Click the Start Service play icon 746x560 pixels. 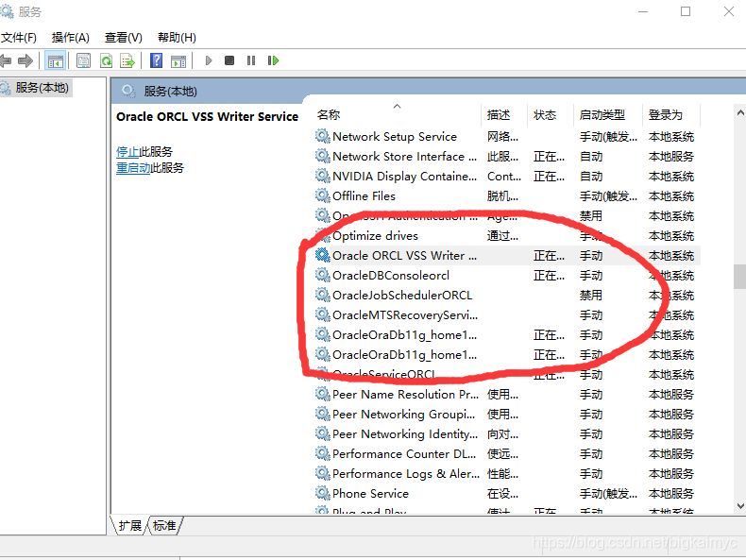click(209, 60)
